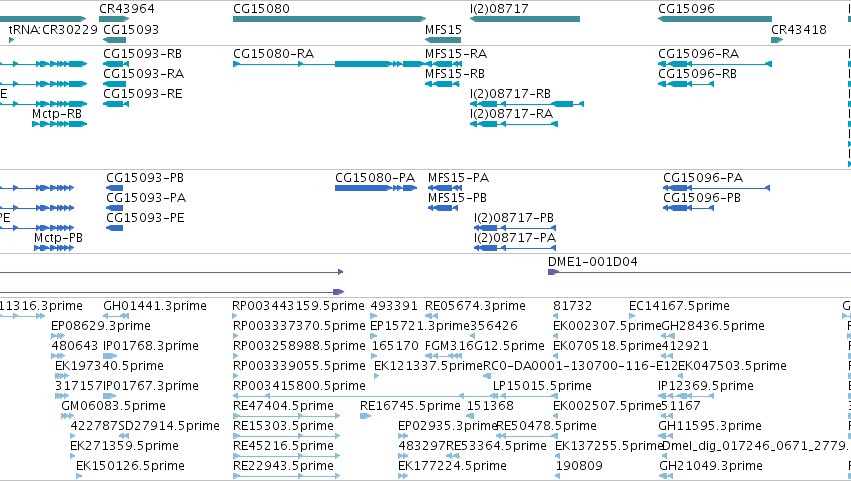Click EST RE47404.5prime
The image size is (851, 481).
(283, 406)
